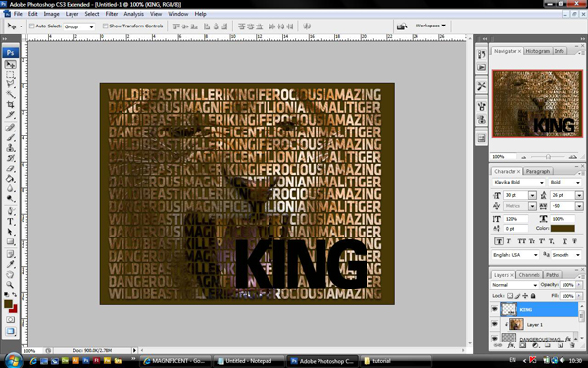
Task: Open the Klavika Bold font family dropdown
Action: pos(518,183)
